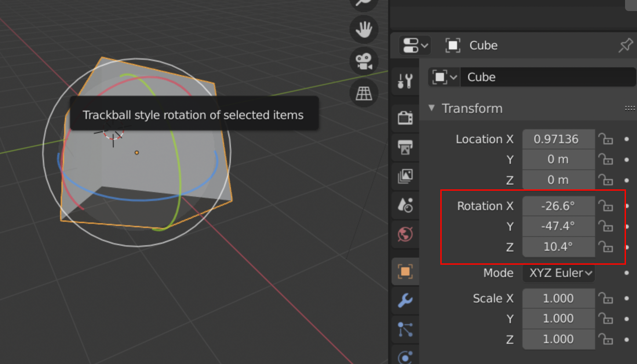Toggle lock for Location Y
Viewport: 637px width, 364px height.
[x=606, y=159]
